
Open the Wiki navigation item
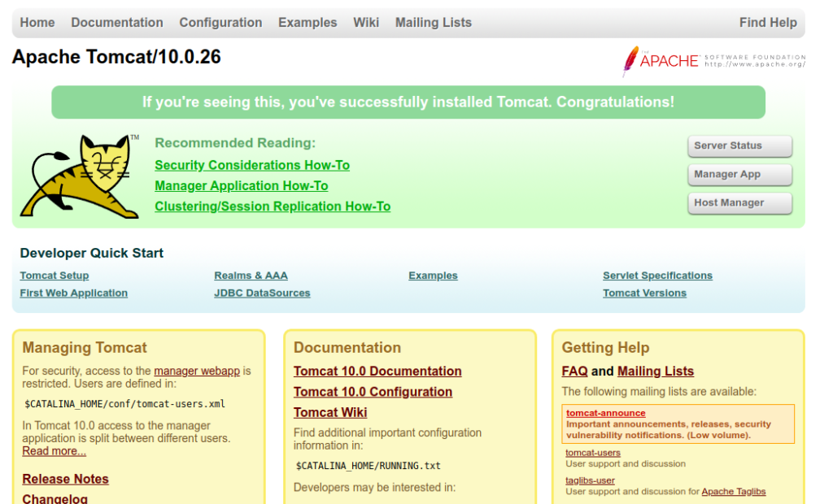(x=366, y=22)
